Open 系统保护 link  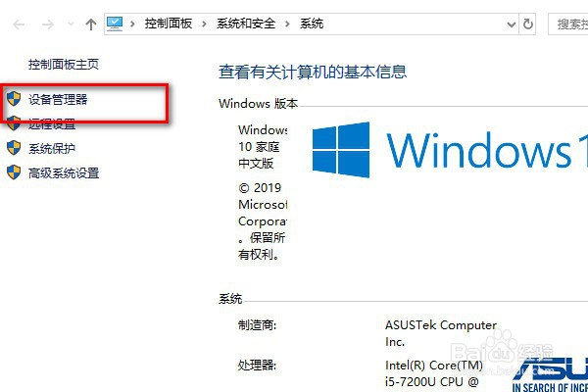(x=52, y=149)
